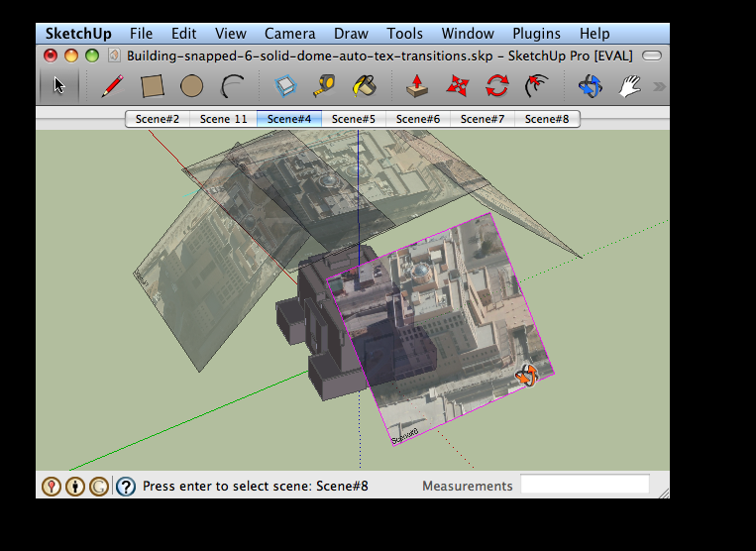This screenshot has width=756, height=551.
Task: Expand the toolbar overflow chevron
Action: [659, 86]
